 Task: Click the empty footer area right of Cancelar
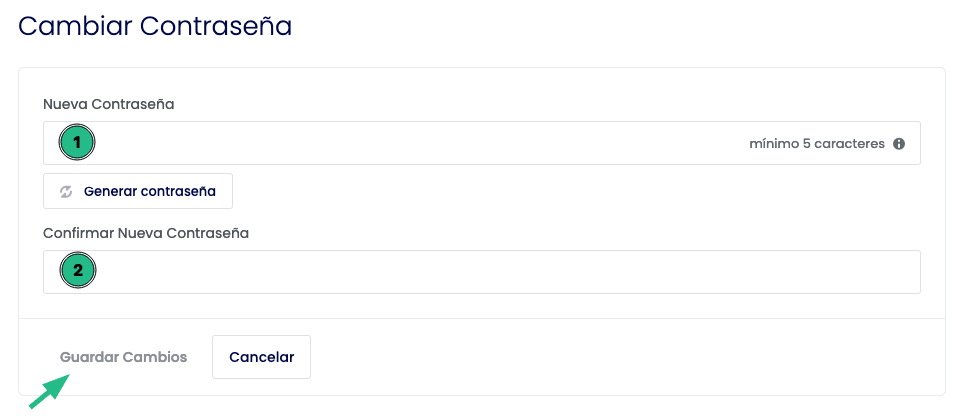pyautogui.click(x=627, y=357)
